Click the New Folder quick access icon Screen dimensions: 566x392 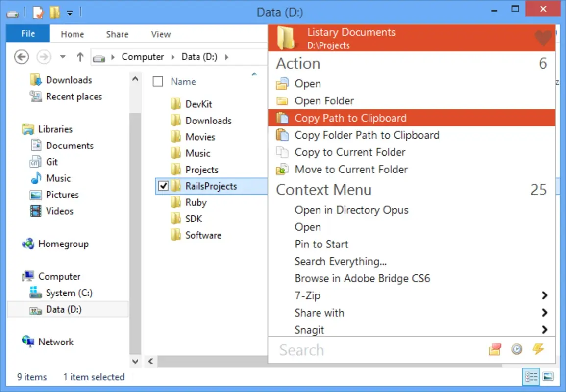54,12
